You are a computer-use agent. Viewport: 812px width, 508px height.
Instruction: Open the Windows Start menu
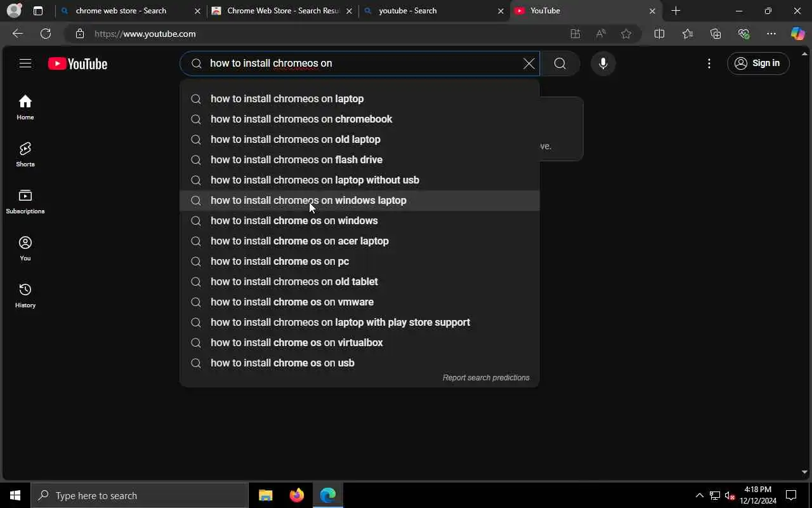pyautogui.click(x=15, y=495)
